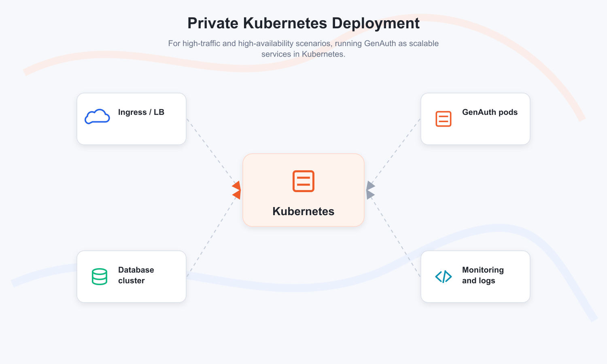Viewport: 607px width, 364px height.
Task: Click the blue cloud icon for Ingress / LB
Action: pos(97,116)
